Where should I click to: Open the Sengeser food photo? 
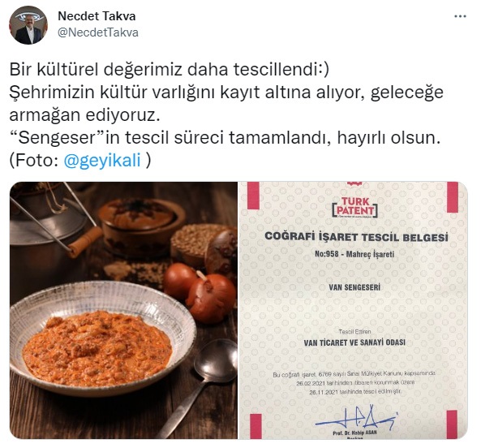coord(123,310)
